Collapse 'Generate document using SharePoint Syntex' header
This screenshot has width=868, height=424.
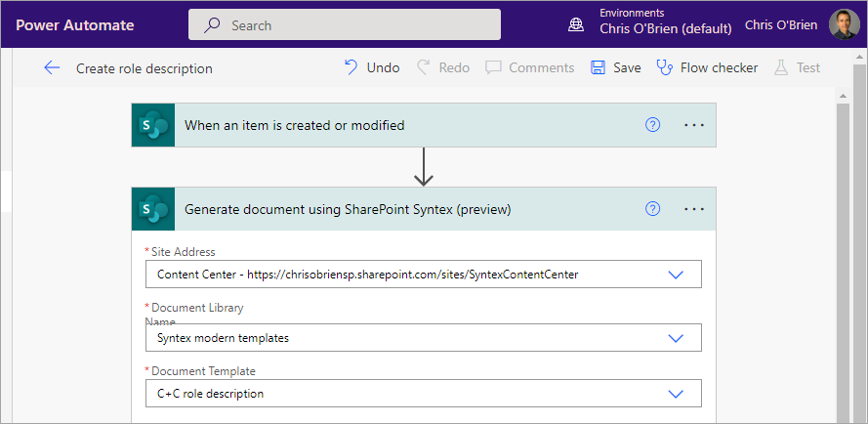click(424, 209)
